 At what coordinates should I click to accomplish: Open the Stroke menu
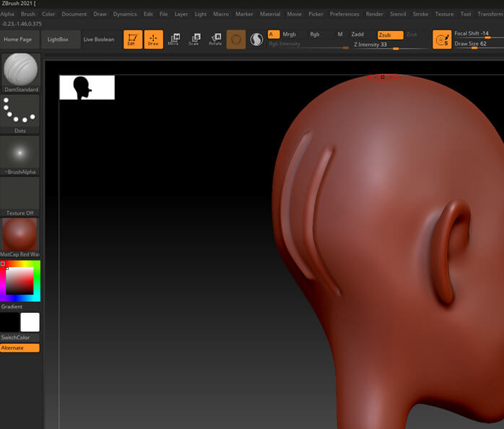pyautogui.click(x=420, y=14)
